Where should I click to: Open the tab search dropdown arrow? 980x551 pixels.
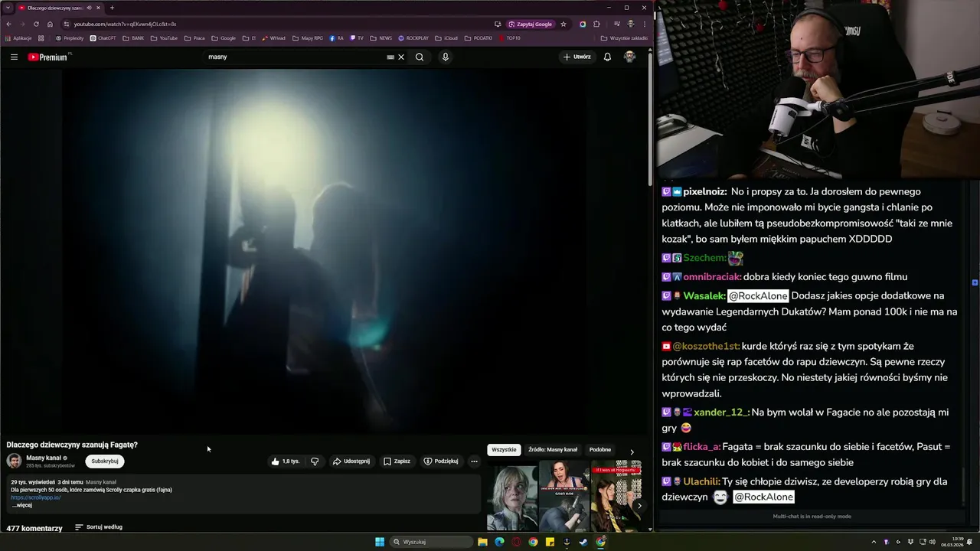pyautogui.click(x=8, y=8)
